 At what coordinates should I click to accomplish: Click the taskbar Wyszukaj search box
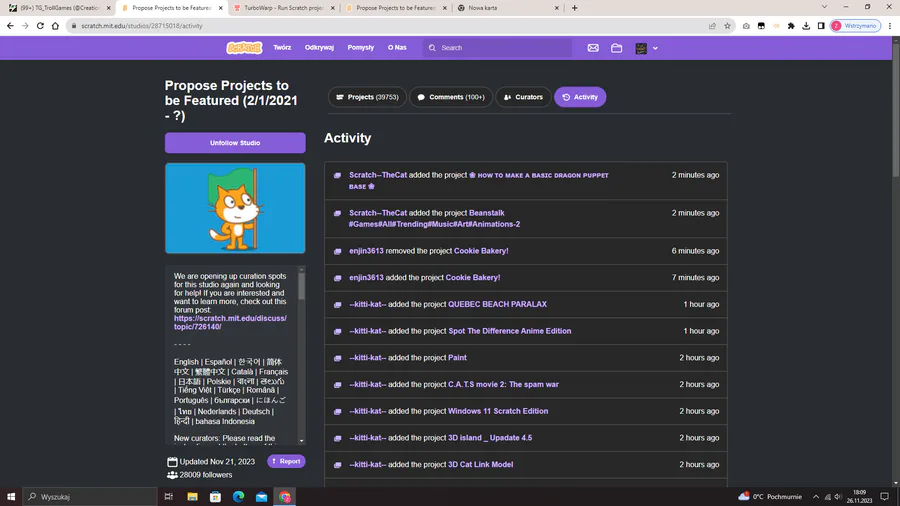click(x=90, y=497)
